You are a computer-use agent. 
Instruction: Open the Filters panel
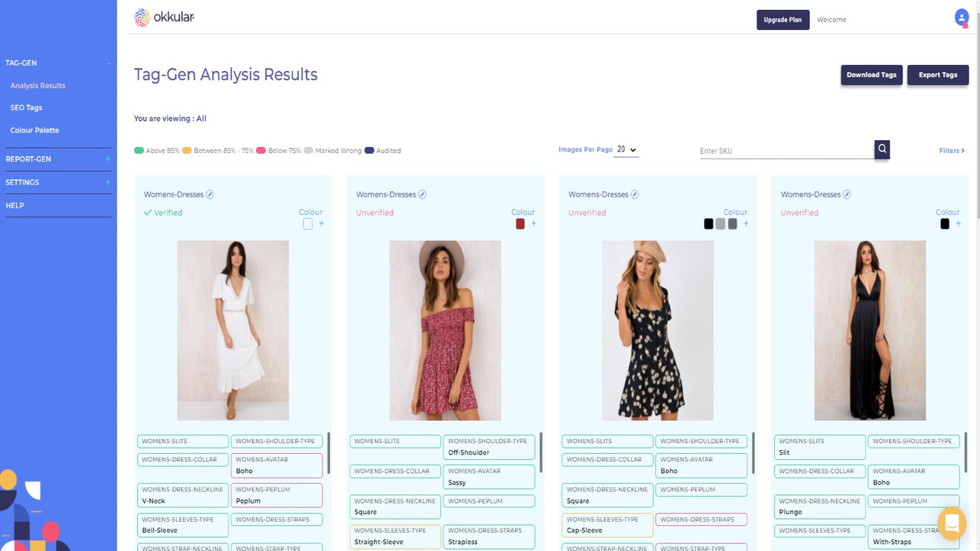click(950, 151)
